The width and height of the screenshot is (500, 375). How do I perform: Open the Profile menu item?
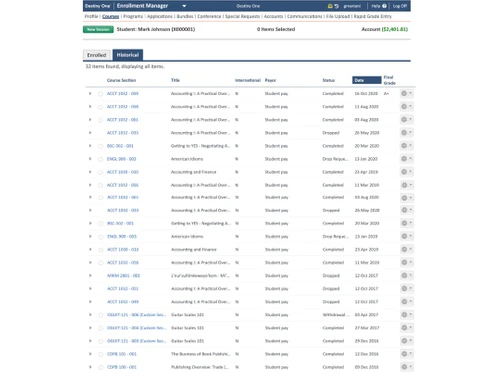click(x=91, y=16)
